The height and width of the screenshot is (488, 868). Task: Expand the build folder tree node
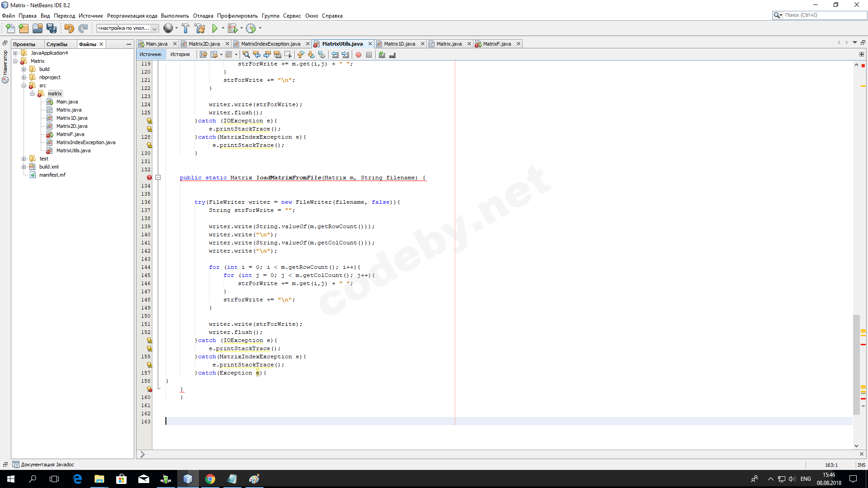pyautogui.click(x=24, y=69)
